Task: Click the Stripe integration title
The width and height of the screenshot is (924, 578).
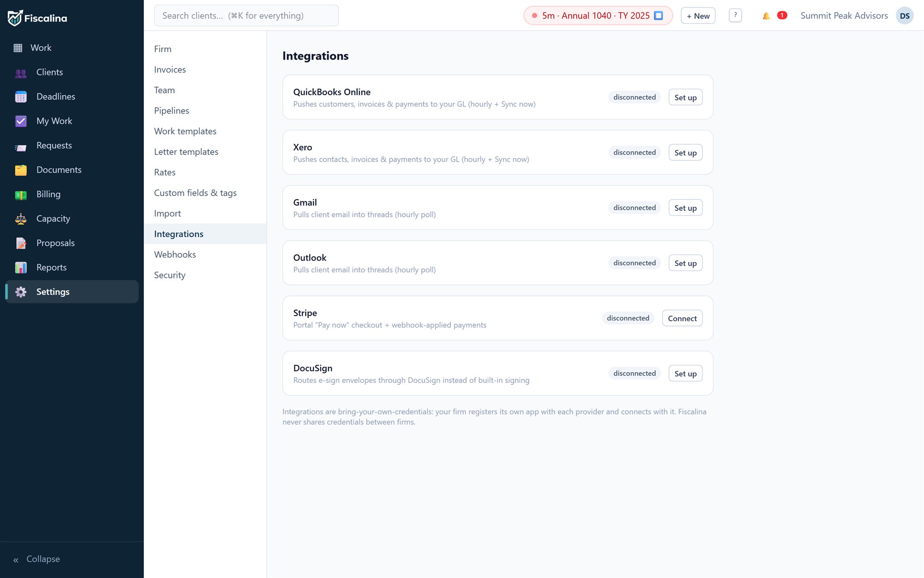Action: (x=305, y=313)
